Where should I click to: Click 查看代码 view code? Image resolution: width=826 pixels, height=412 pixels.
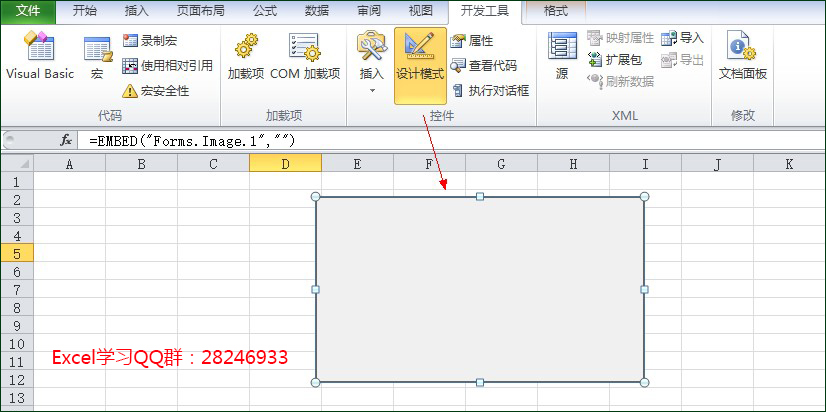[483, 66]
